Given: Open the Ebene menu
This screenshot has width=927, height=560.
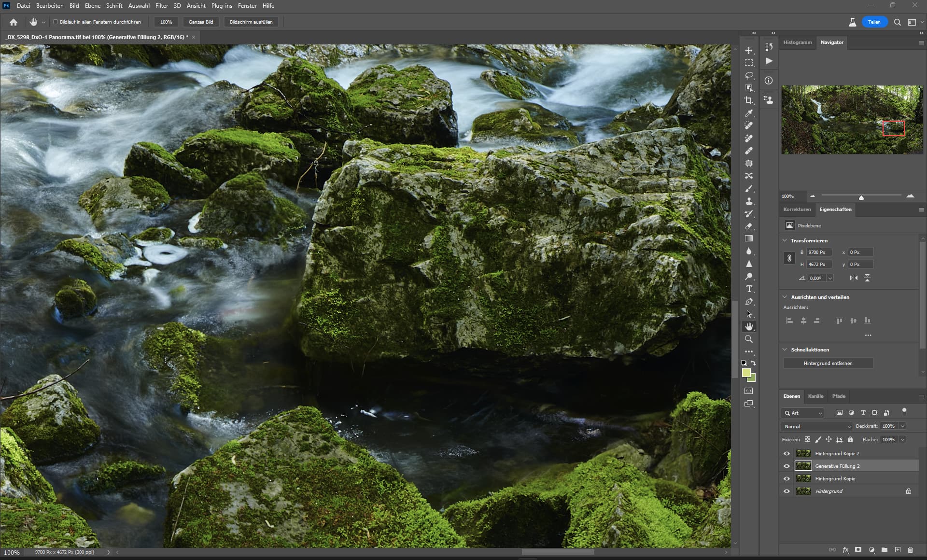Looking at the screenshot, I should coord(93,6).
